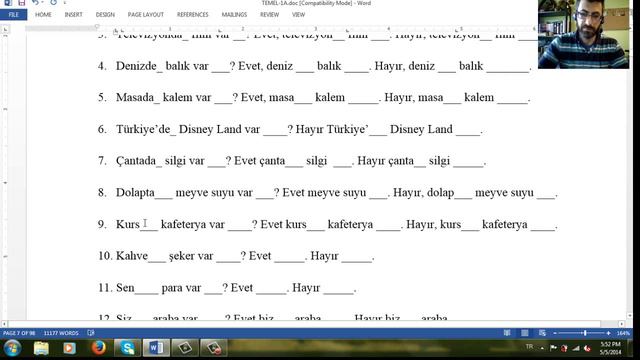Viewport: 640px width, 360px height.
Task: Click the 11177 WORDS word count
Action: point(61,333)
